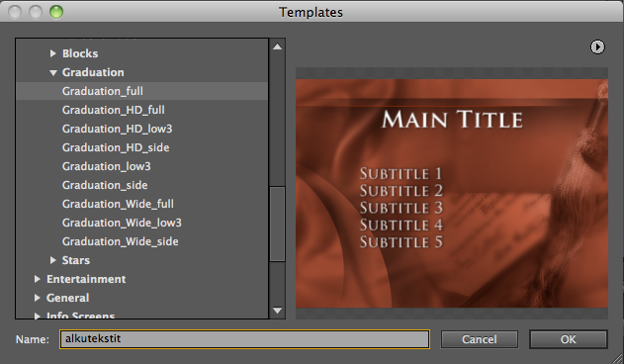This screenshot has height=364, width=624.
Task: Pick the Graduation_HD_side template
Action: pos(142,147)
